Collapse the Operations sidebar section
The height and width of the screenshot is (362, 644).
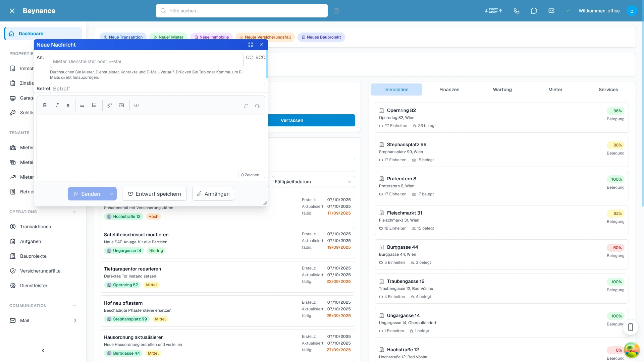point(74,212)
